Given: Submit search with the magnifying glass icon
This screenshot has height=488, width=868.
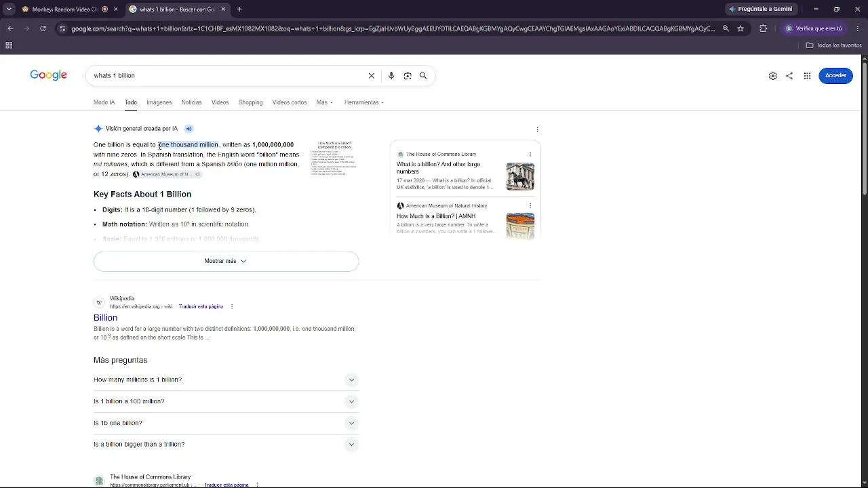Looking at the screenshot, I should tap(423, 76).
